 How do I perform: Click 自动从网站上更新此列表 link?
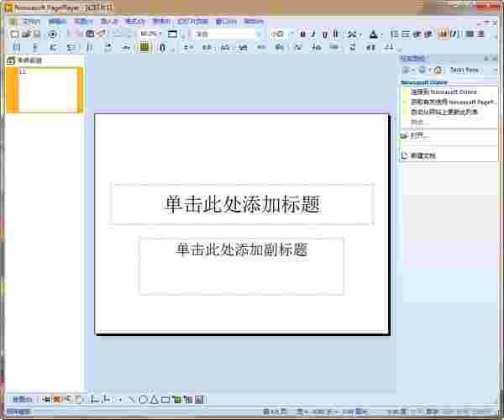pyautogui.click(x=444, y=112)
